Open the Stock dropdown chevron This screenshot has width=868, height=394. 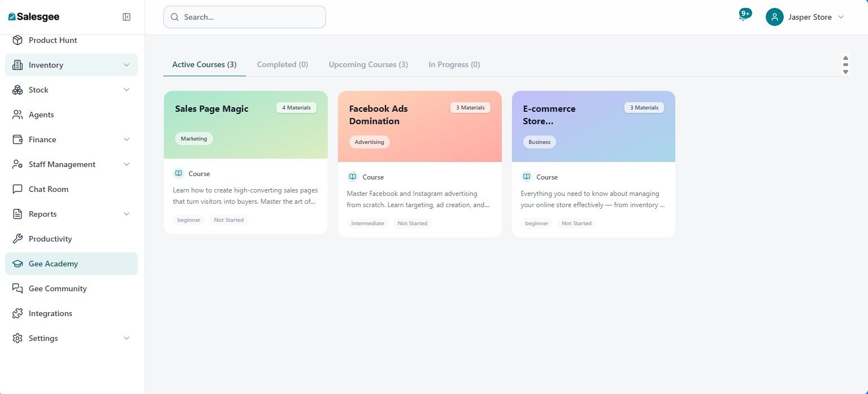(127, 90)
